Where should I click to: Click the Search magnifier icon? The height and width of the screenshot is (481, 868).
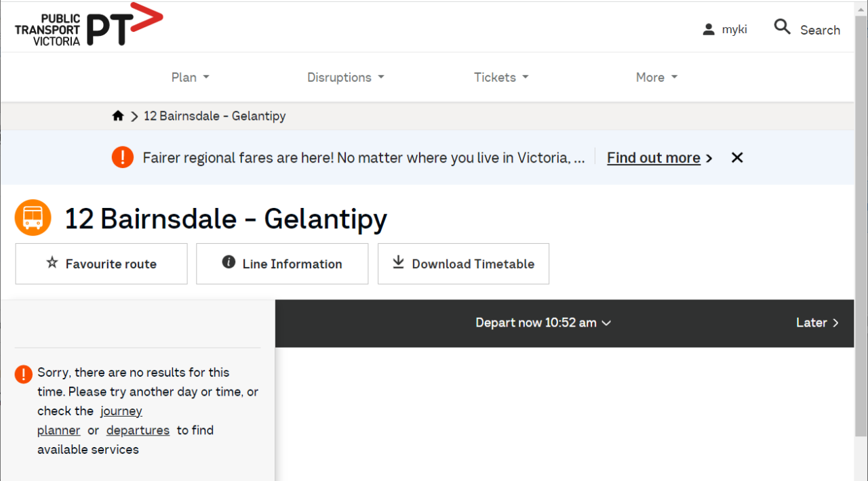pos(783,27)
